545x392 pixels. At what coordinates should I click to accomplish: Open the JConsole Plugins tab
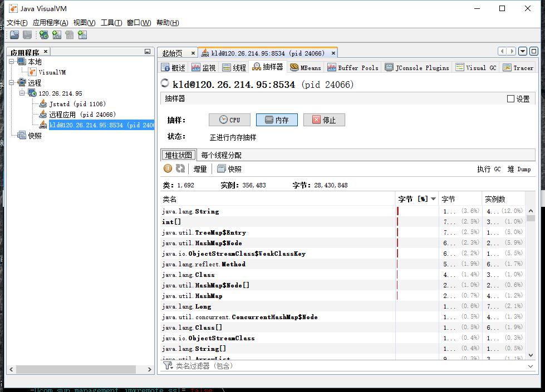pos(417,67)
